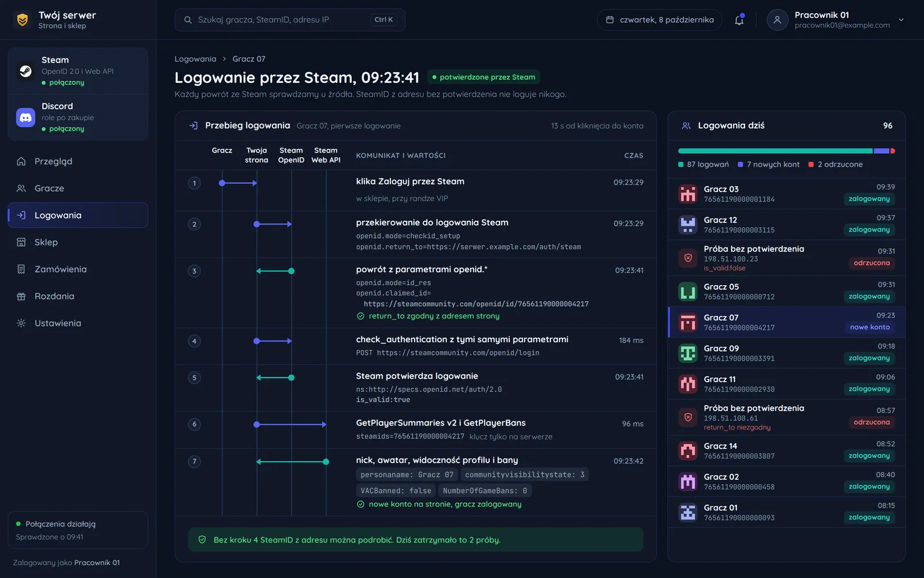This screenshot has width=924, height=578.
Task: Click the Pracownik 01 user avatar icon
Action: tap(777, 20)
